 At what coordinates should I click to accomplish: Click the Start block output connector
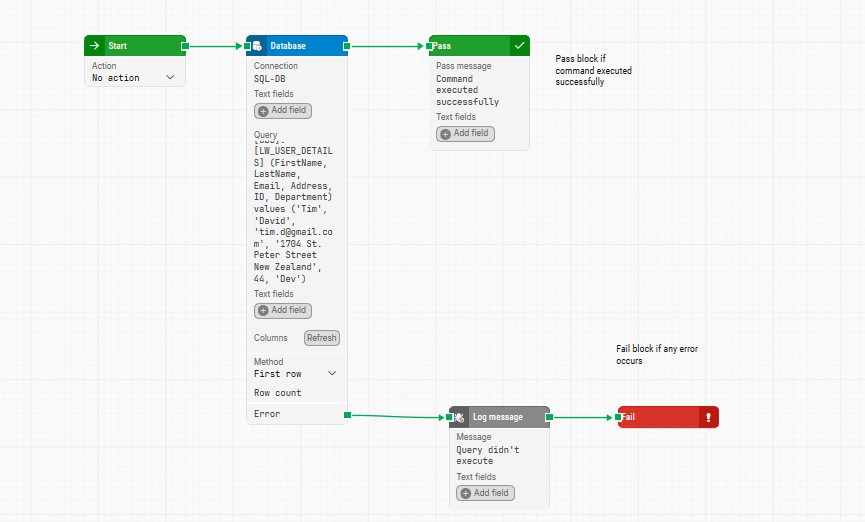tap(185, 46)
